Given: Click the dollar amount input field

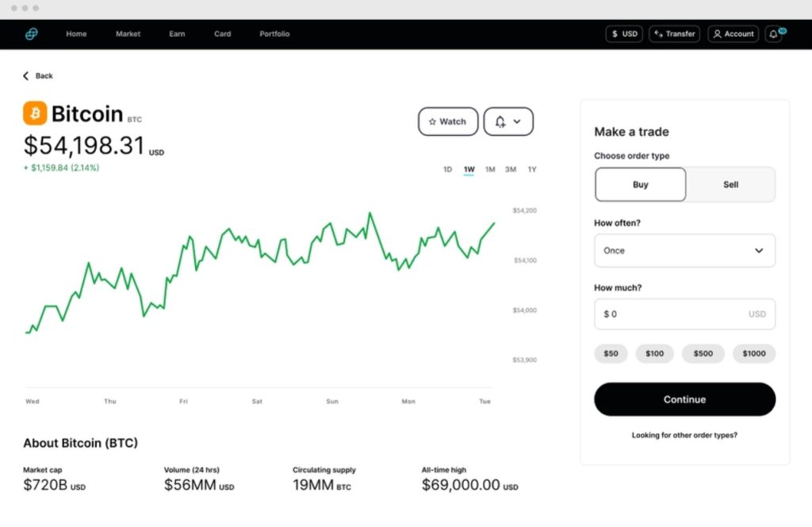Looking at the screenshot, I should pyautogui.click(x=684, y=314).
